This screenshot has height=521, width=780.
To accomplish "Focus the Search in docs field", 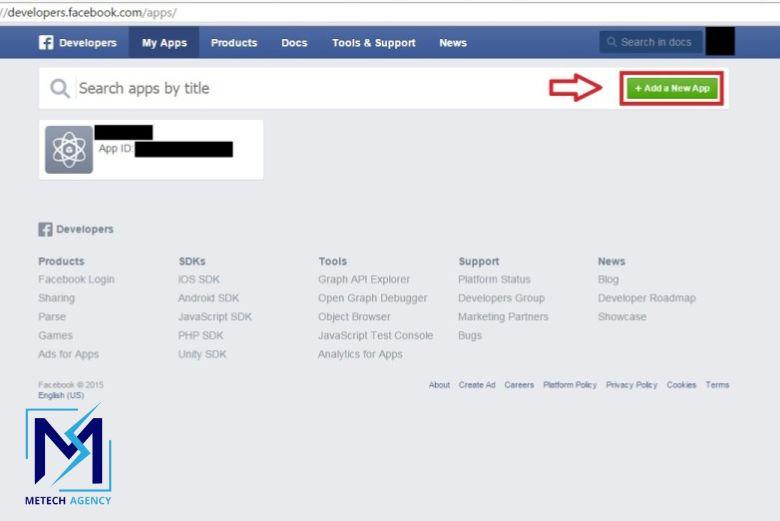I will tap(651, 42).
